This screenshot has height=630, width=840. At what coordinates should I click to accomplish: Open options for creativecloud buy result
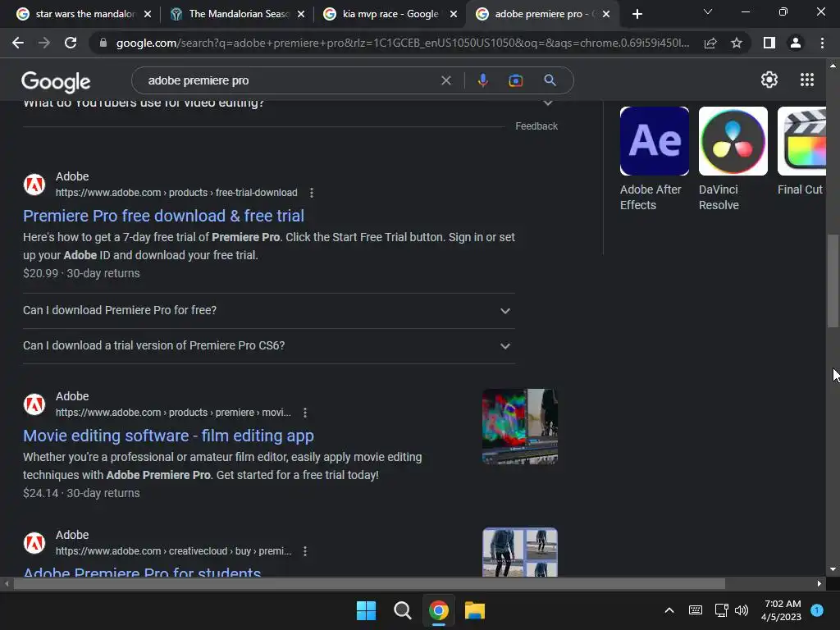pyautogui.click(x=305, y=551)
